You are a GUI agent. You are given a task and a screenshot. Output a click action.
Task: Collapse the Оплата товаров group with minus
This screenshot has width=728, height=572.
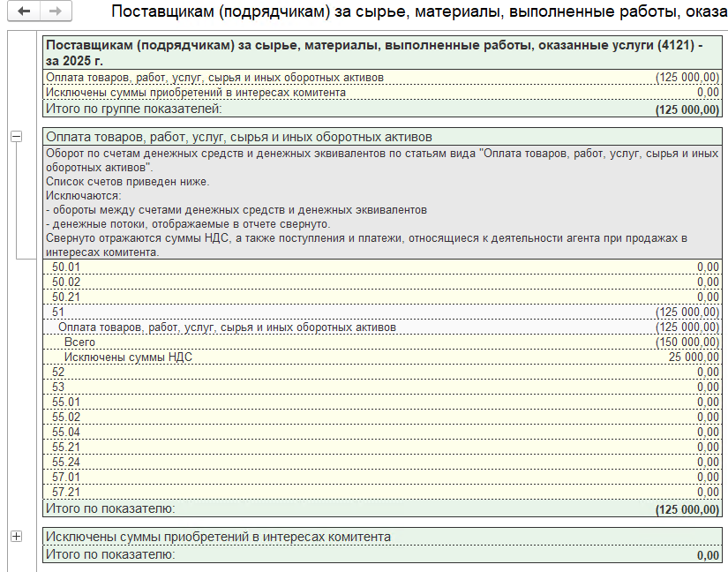click(x=16, y=137)
